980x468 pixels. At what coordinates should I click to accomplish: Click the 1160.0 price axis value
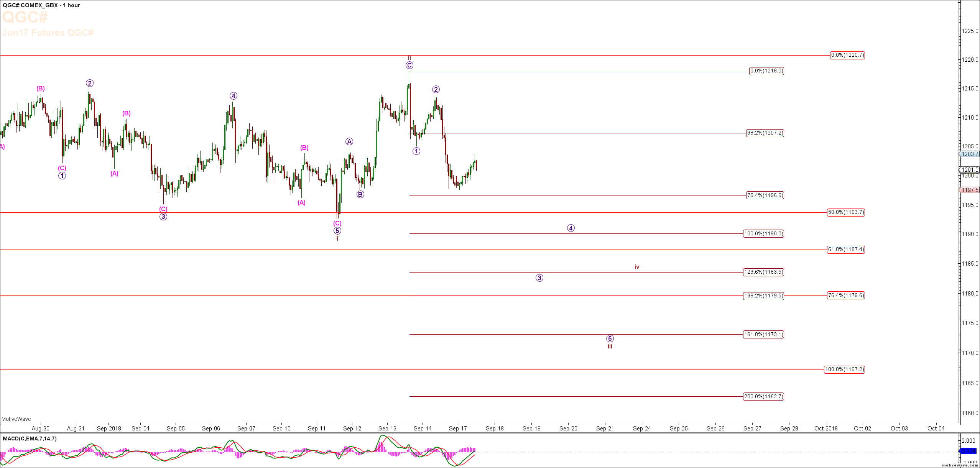[x=971, y=413]
